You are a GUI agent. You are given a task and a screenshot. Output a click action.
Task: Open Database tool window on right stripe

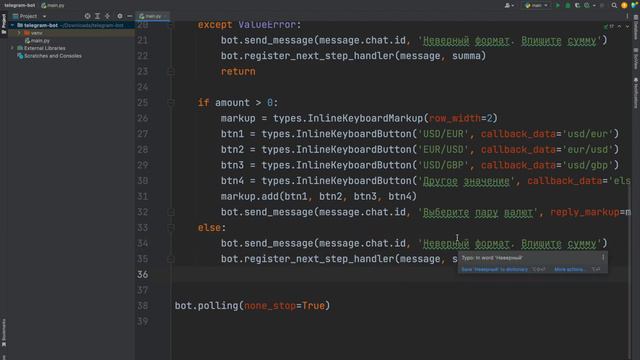(636, 27)
